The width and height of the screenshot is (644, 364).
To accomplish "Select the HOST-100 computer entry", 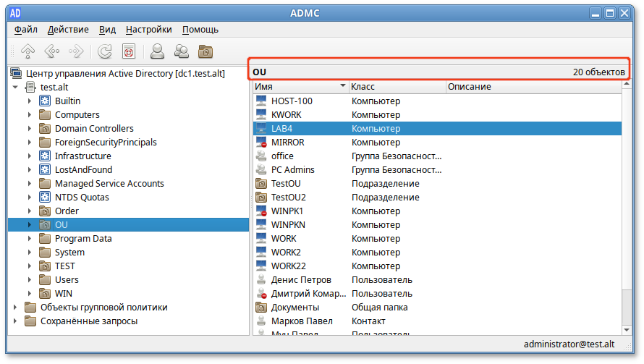I will 292,101.
